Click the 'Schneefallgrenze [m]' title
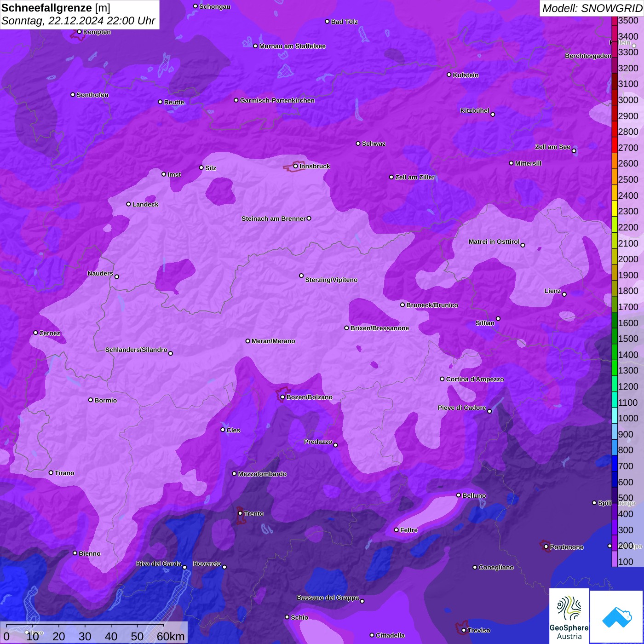This screenshot has width=644, height=644. [x=56, y=8]
